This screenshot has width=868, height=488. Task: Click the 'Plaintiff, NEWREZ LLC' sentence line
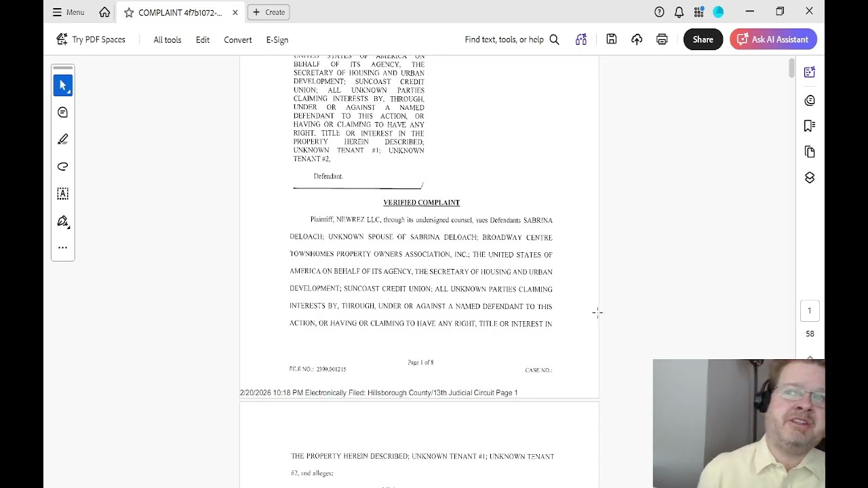point(431,220)
